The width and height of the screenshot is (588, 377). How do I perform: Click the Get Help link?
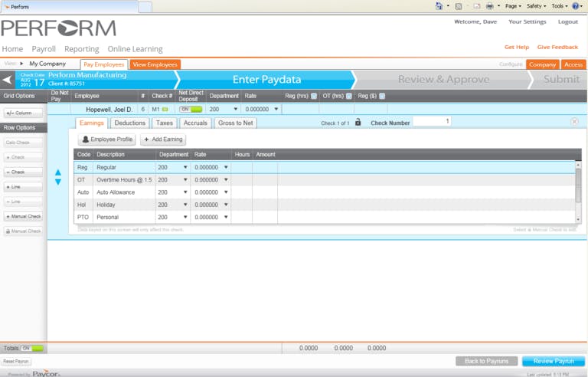517,47
